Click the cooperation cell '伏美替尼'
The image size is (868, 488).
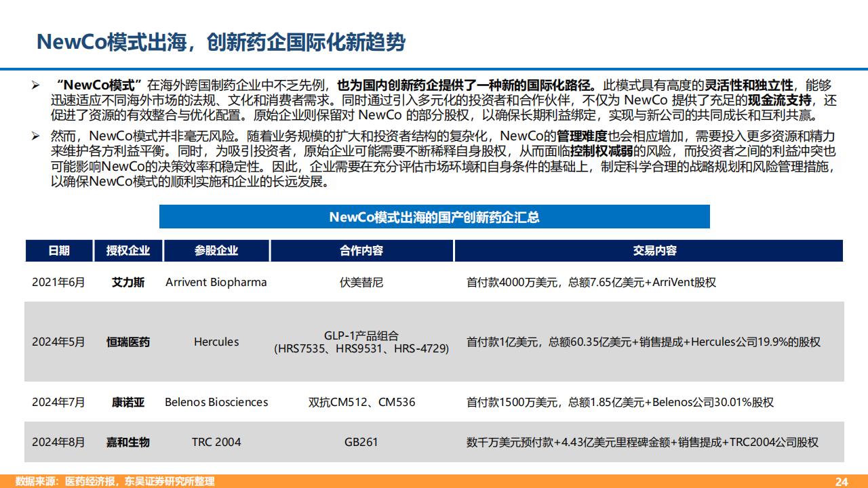pyautogui.click(x=361, y=282)
